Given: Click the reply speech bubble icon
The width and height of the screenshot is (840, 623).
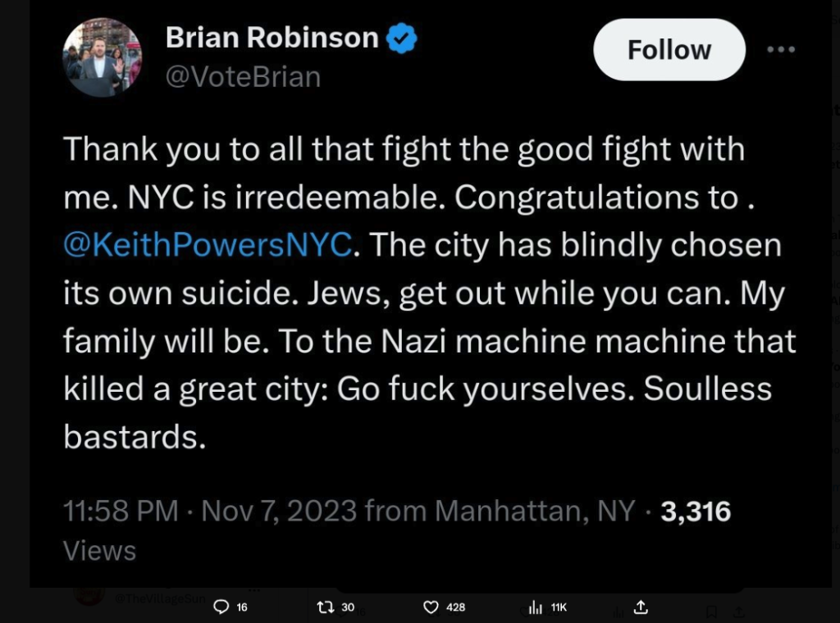Looking at the screenshot, I should click(x=220, y=607).
